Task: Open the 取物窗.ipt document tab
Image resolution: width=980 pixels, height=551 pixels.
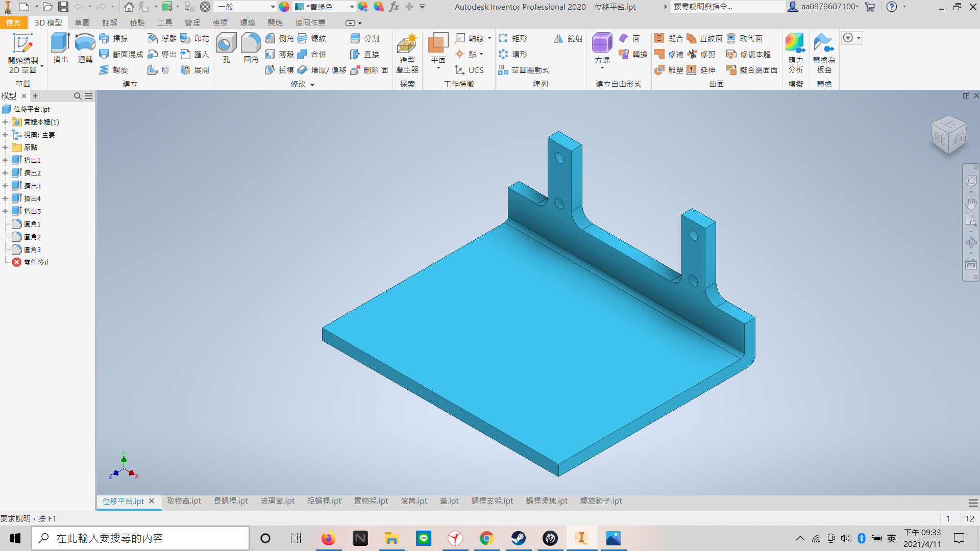Action: [x=184, y=501]
